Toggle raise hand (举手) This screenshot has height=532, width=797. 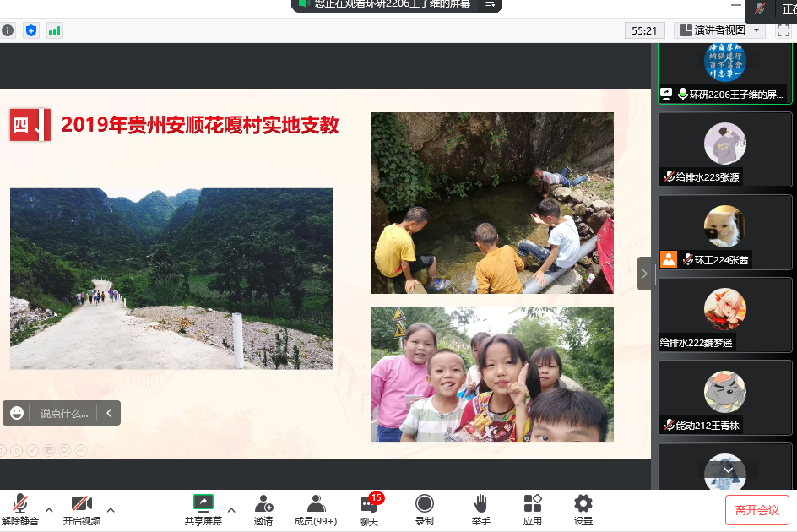pos(480,510)
